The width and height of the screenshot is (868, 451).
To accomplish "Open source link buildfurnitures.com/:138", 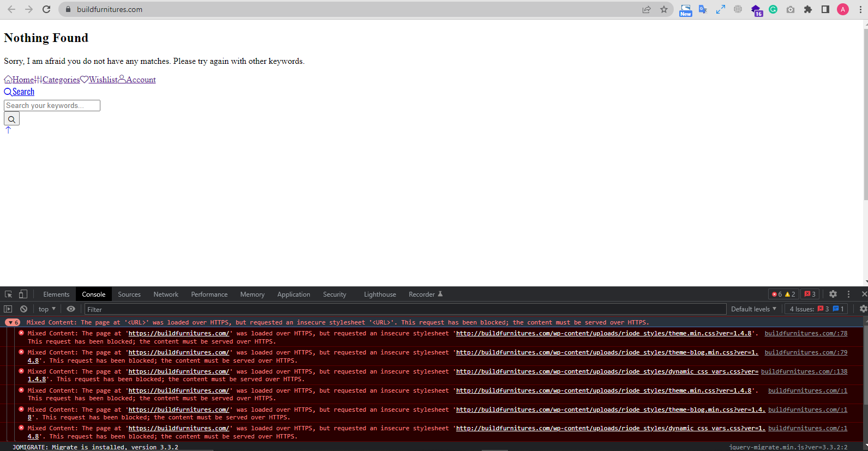I will pos(804,371).
